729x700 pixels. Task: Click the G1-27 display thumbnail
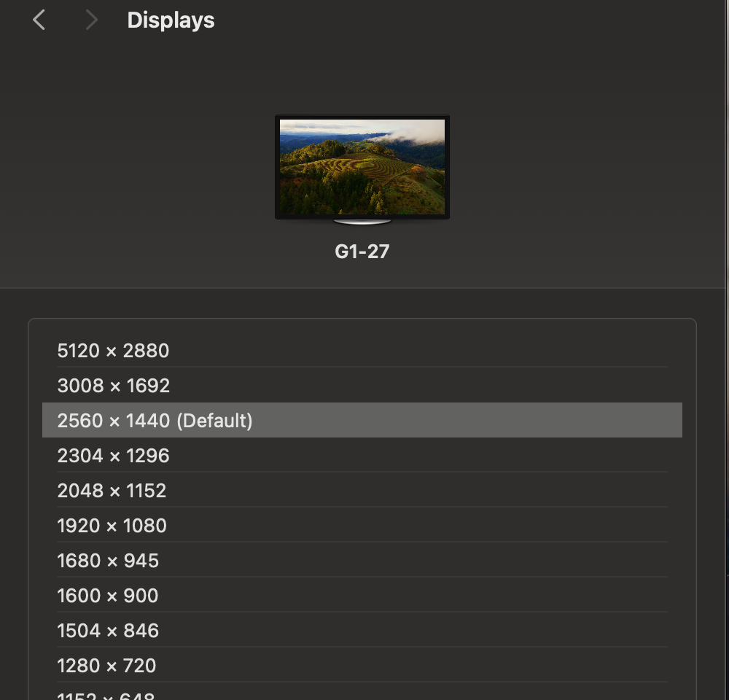click(x=362, y=166)
